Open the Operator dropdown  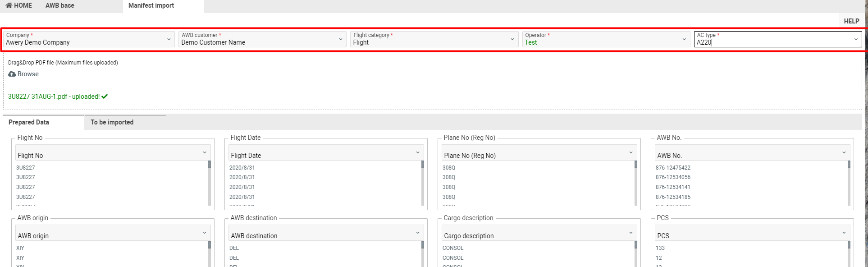(x=684, y=39)
